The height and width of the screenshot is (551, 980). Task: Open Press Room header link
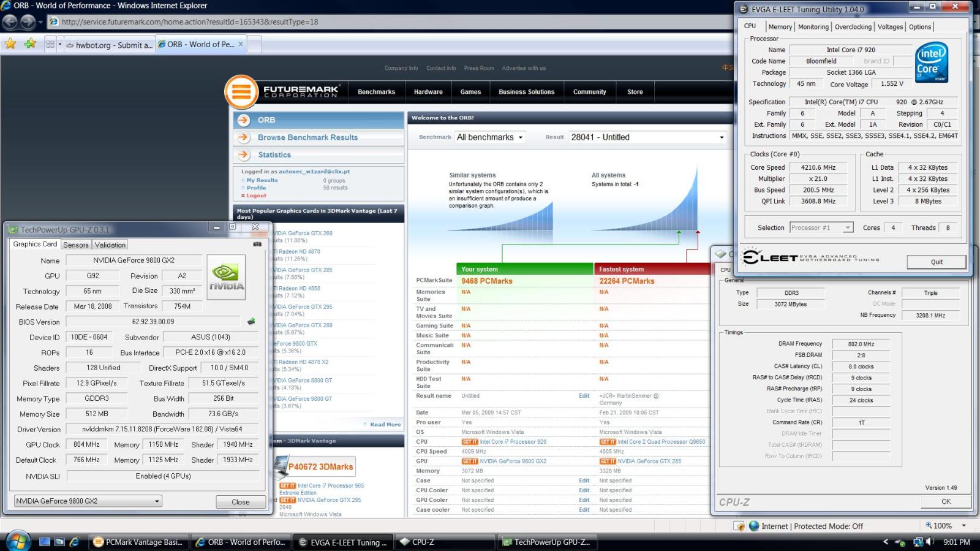[479, 68]
